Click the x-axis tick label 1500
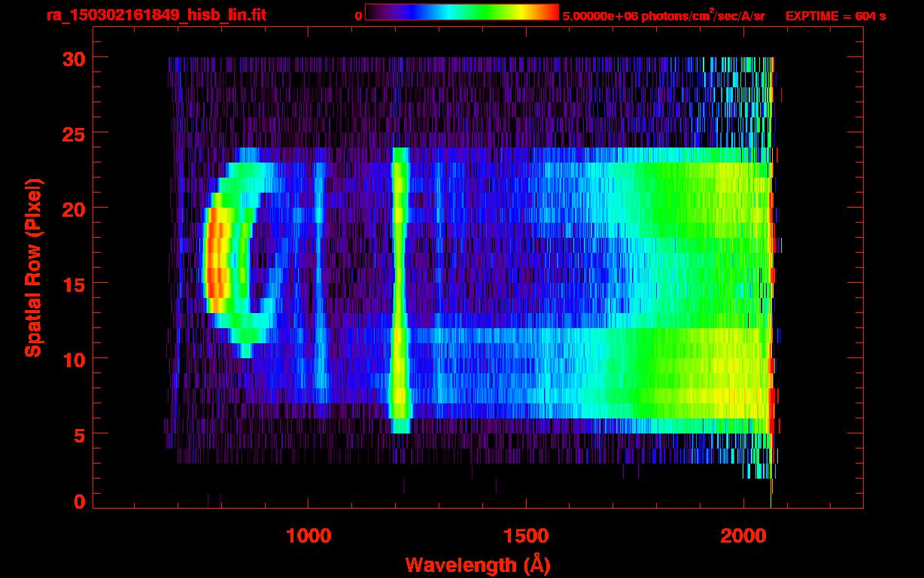 coord(527,535)
